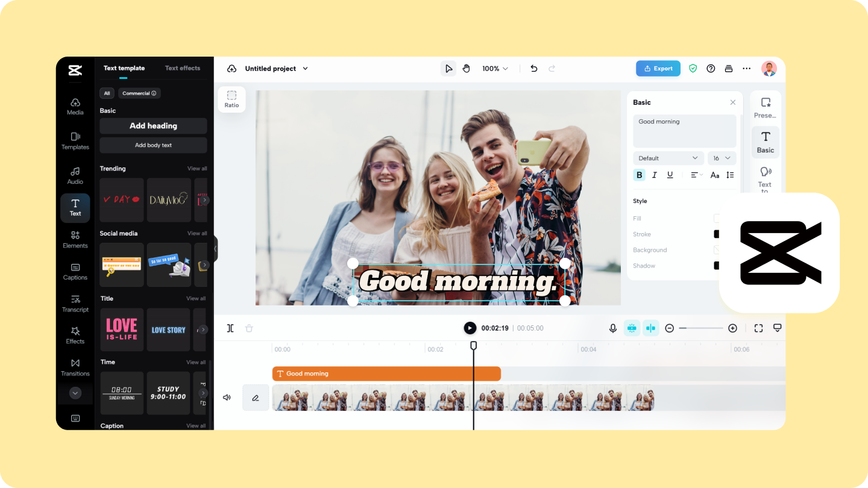
Task: Click the Add body text button
Action: tap(154, 145)
